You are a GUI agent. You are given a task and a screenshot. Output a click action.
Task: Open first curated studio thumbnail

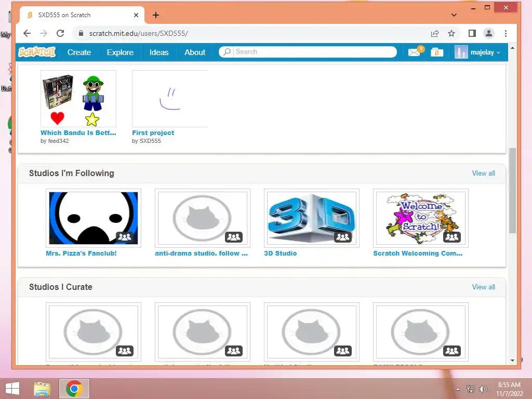pos(94,332)
